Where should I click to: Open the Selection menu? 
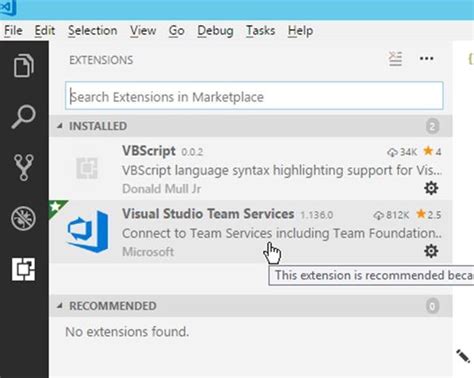[x=93, y=31]
